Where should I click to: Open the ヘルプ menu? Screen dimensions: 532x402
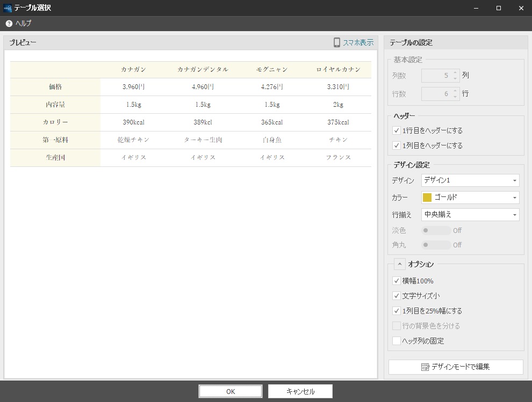(x=19, y=24)
